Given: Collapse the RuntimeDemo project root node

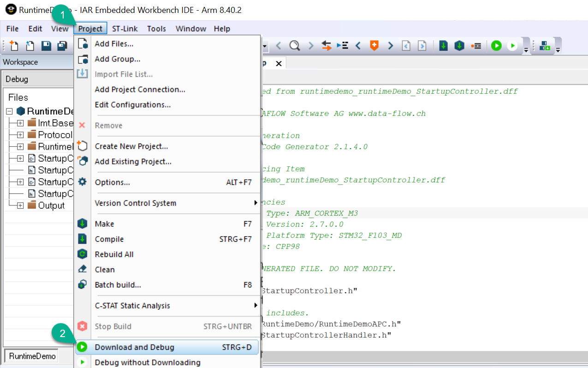Looking at the screenshot, I should [10, 111].
